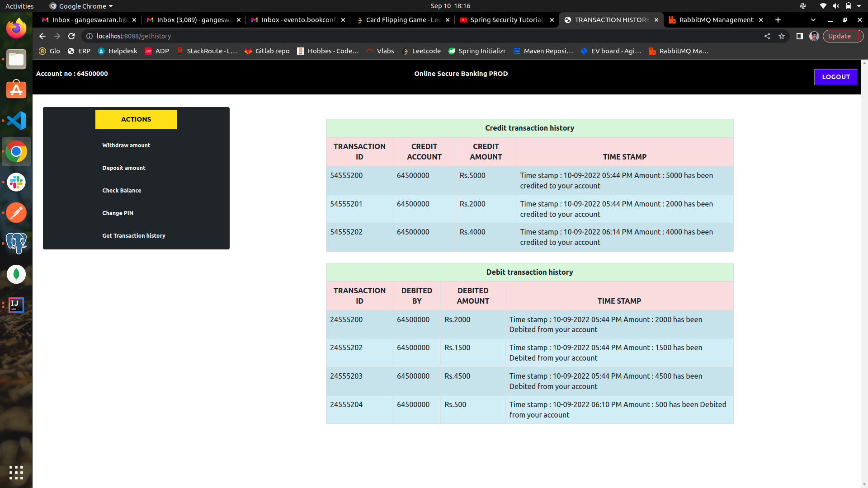Click the browser back arrow
The width and height of the screenshot is (868, 488).
[x=42, y=36]
